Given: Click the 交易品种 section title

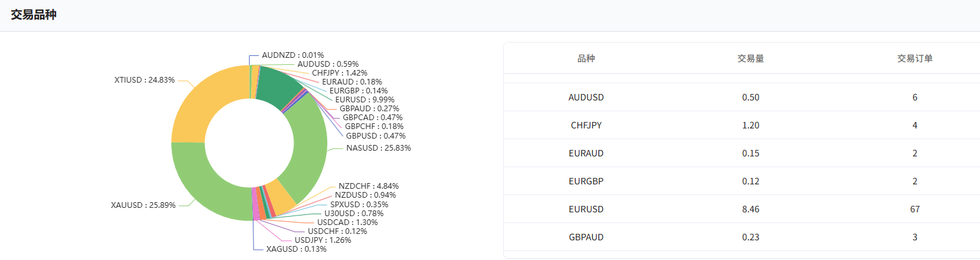Looking at the screenshot, I should [x=34, y=15].
